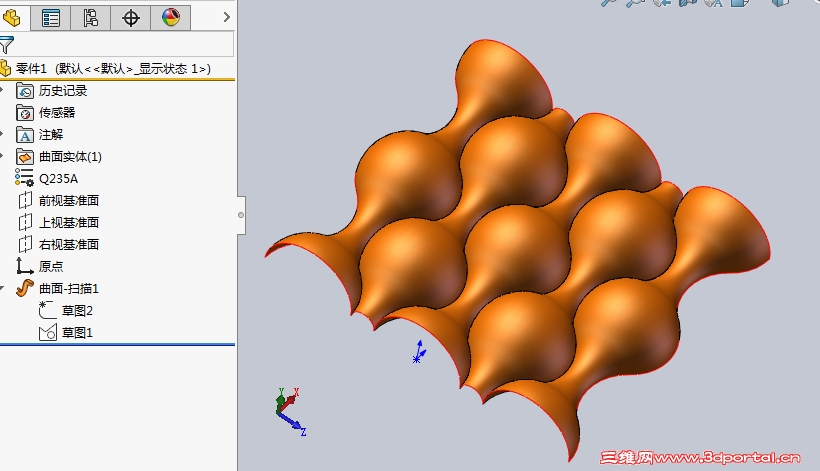Screen dimensions: 820x471
Task: Click the Q235A material icon
Action: (x=25, y=178)
